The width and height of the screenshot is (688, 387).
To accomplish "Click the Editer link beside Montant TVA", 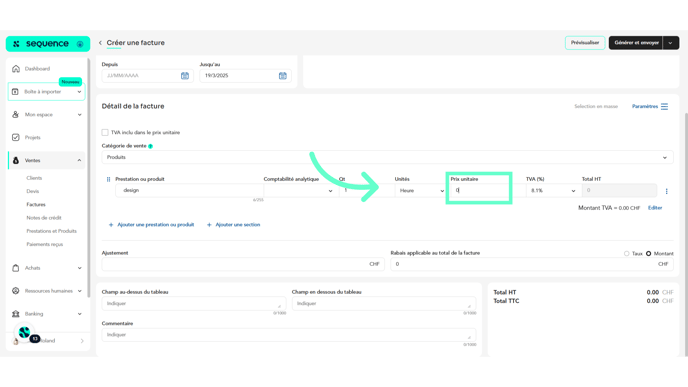I will click(x=655, y=208).
